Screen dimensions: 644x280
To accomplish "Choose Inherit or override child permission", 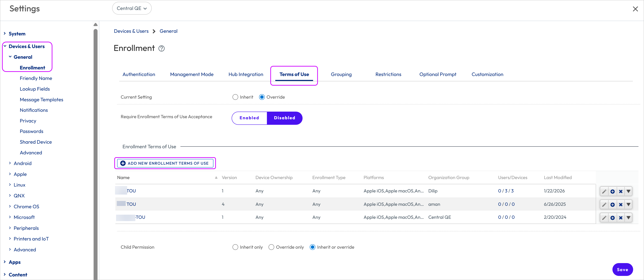I will pos(313,247).
